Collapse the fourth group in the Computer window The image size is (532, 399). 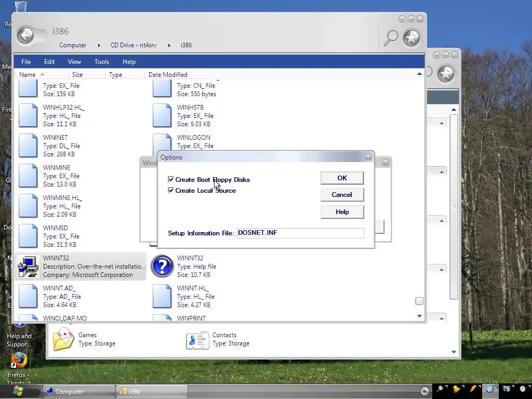tap(442, 270)
